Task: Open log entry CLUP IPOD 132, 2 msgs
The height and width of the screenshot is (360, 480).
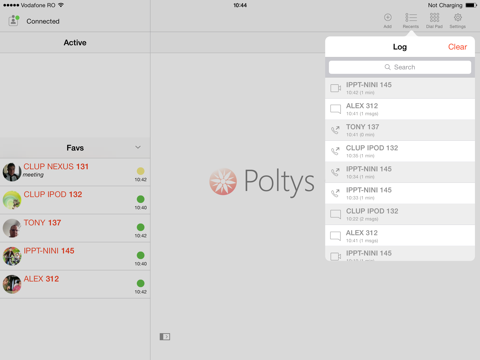Action: [x=400, y=214]
